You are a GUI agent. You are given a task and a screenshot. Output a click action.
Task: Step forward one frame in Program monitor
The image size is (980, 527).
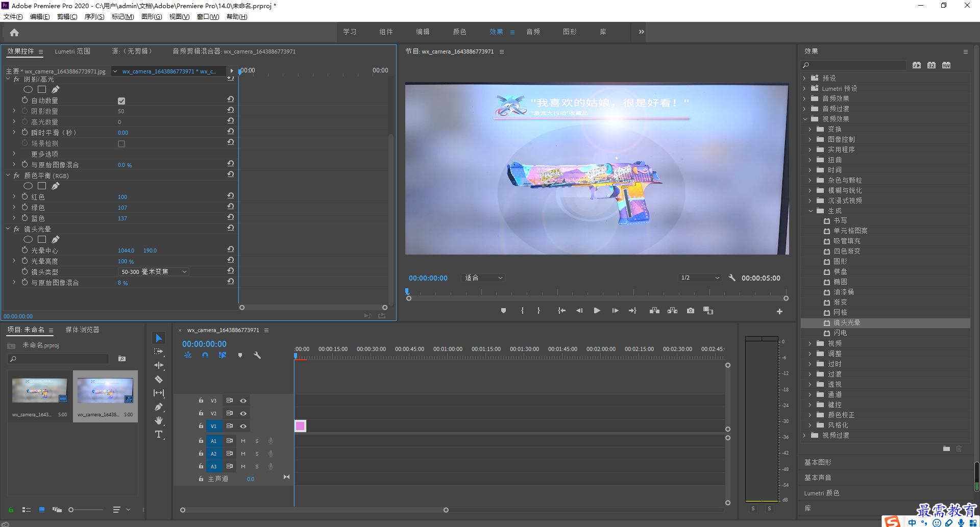point(615,311)
